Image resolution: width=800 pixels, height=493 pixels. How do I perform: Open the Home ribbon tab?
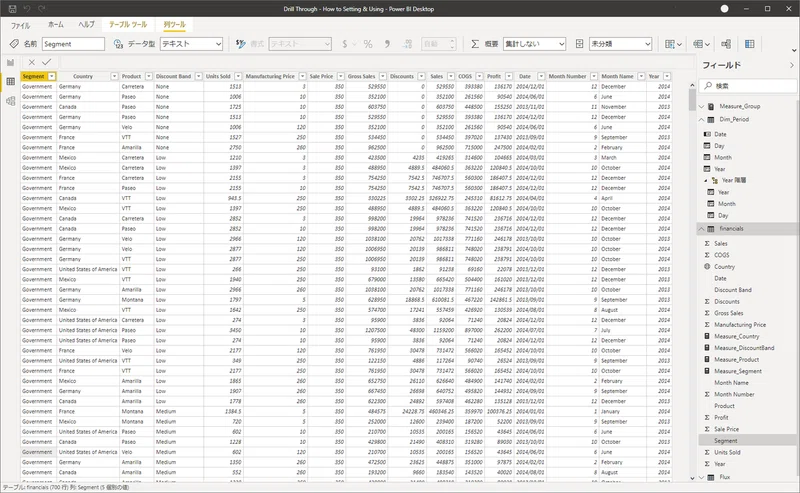(x=56, y=24)
